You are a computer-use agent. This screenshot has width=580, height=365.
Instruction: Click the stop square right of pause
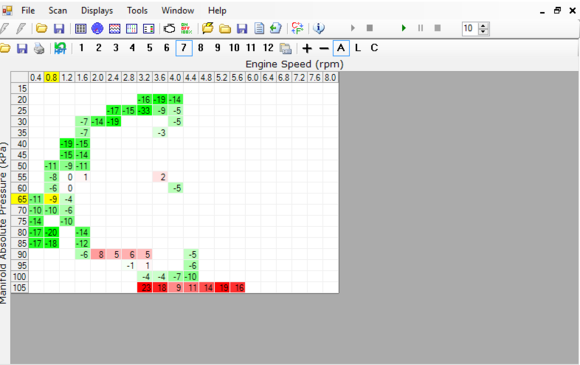(438, 28)
